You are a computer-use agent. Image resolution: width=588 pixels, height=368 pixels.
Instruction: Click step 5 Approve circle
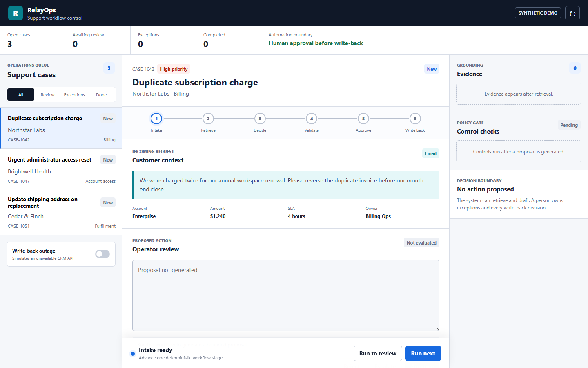coord(363,119)
